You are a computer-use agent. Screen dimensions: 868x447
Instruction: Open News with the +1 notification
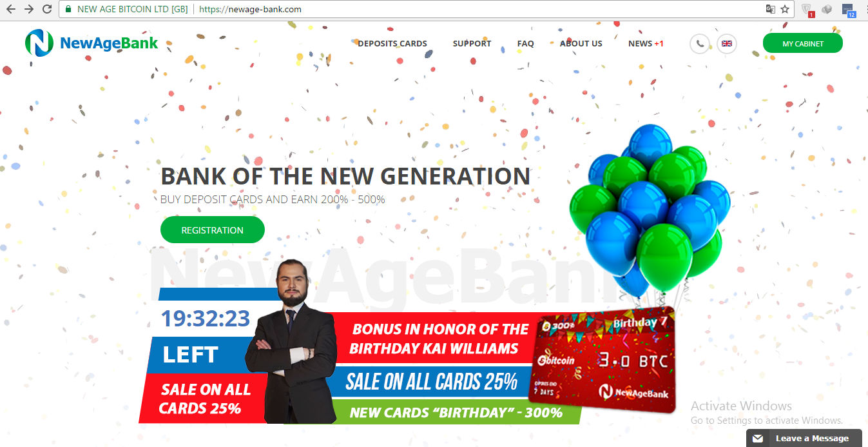coord(646,44)
